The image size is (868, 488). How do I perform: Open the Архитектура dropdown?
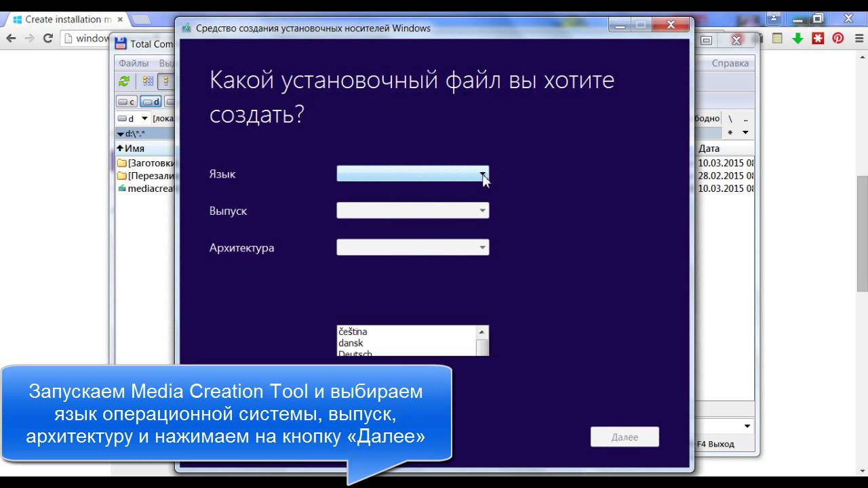click(413, 247)
